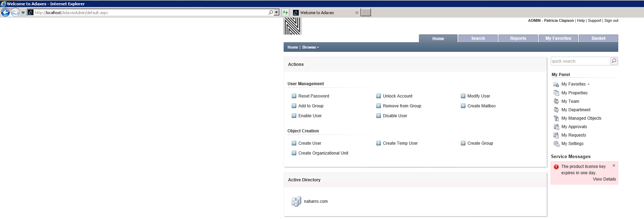Click the Reset Password arrow icon

tap(294, 96)
